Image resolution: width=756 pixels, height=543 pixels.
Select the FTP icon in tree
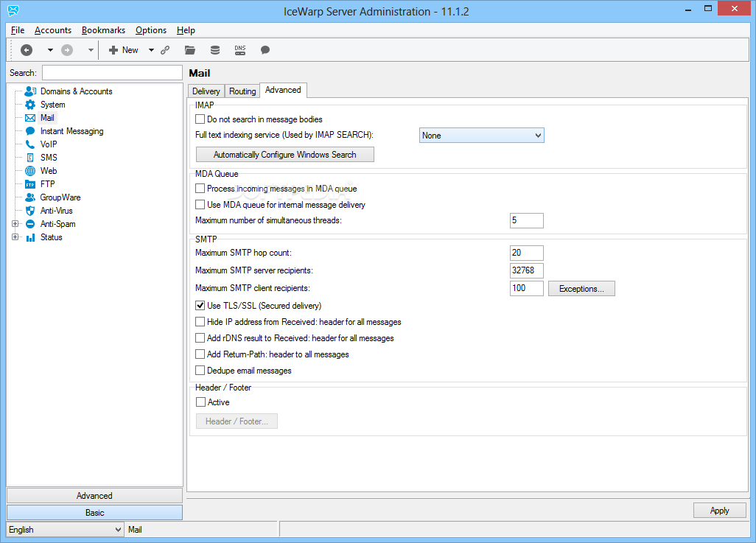point(30,184)
